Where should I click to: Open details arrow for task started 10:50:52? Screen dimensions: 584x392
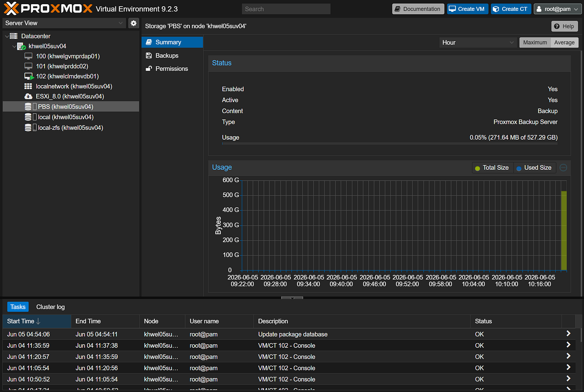(x=568, y=379)
